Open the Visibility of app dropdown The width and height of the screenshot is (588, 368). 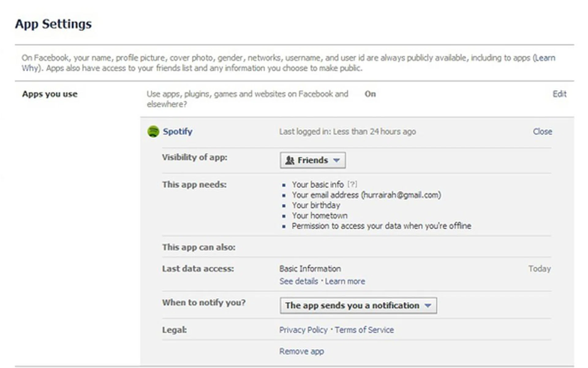tap(313, 160)
